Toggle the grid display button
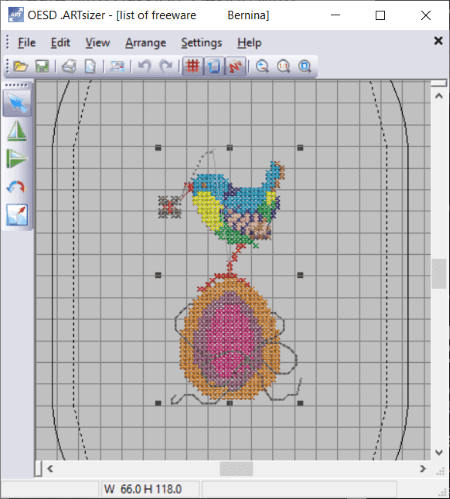The height and width of the screenshot is (499, 450). (193, 66)
